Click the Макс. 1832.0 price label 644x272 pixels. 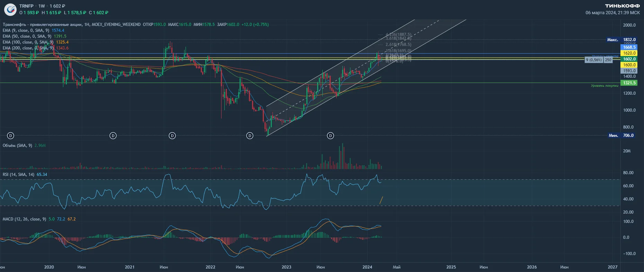(x=621, y=40)
